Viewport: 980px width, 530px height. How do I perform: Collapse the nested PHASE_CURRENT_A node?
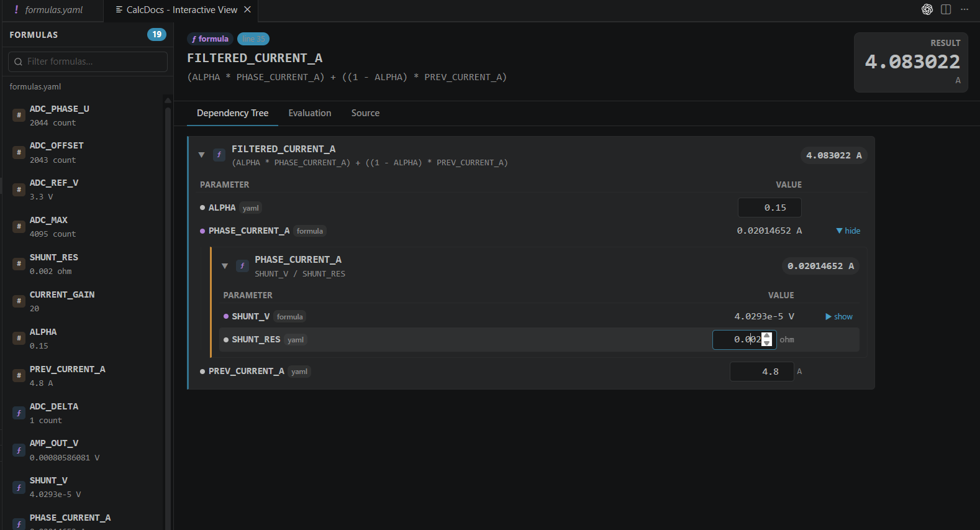click(225, 266)
